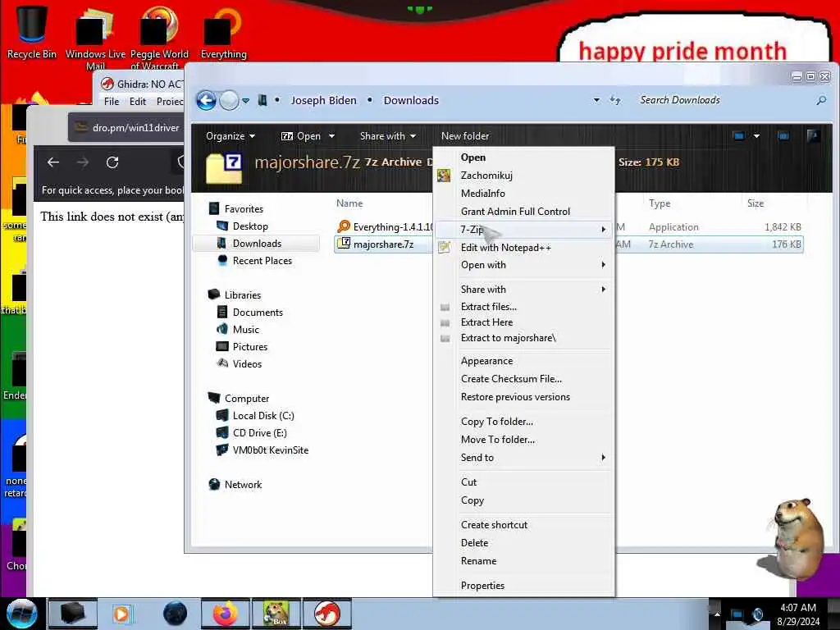Screen dimensions: 840x630
Task: Open the Videos library
Action: (240, 363)
